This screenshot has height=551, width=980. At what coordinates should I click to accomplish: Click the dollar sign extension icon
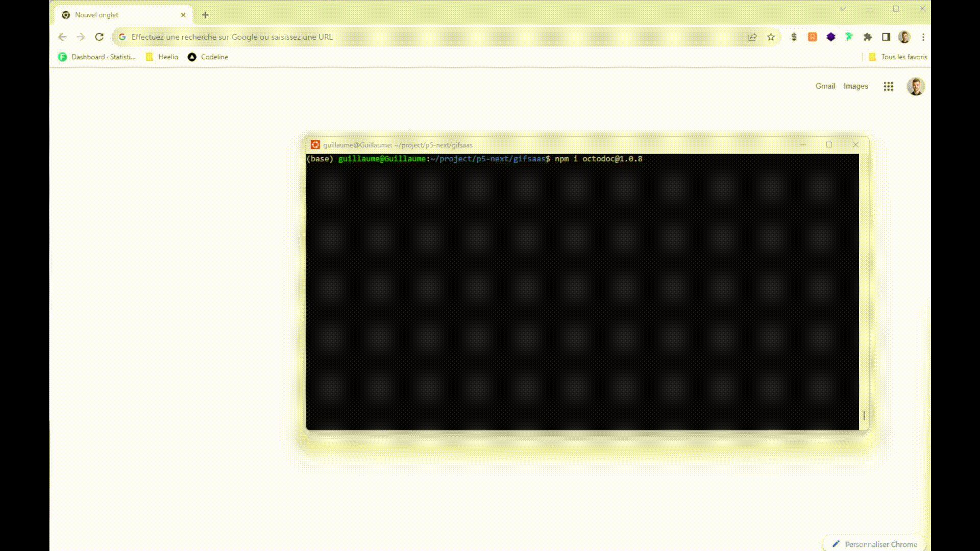point(794,37)
